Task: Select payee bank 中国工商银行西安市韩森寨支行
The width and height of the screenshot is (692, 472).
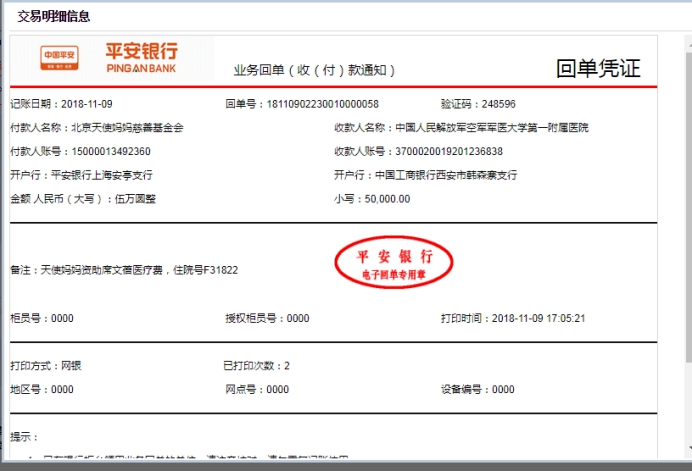Action: point(446,175)
